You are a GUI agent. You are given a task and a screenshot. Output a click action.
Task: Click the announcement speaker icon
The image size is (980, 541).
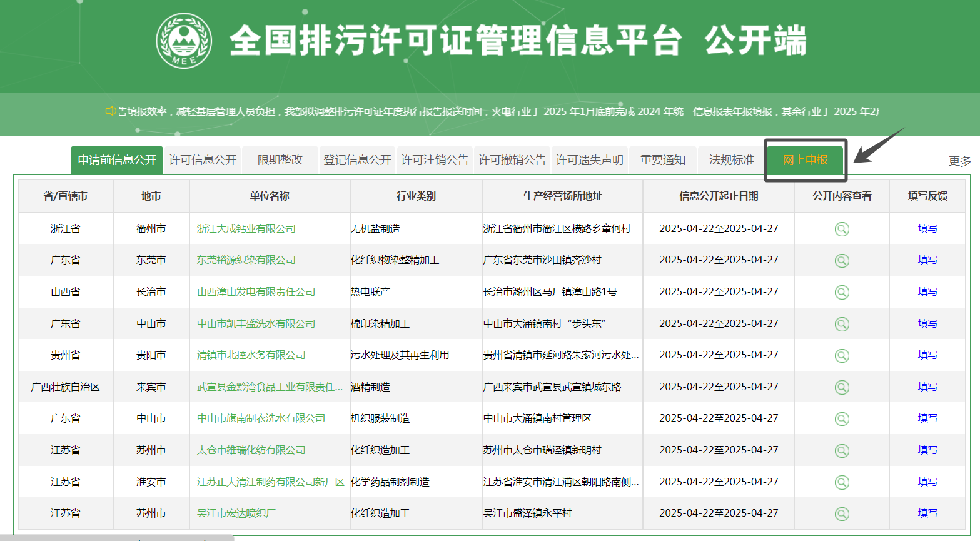[111, 111]
